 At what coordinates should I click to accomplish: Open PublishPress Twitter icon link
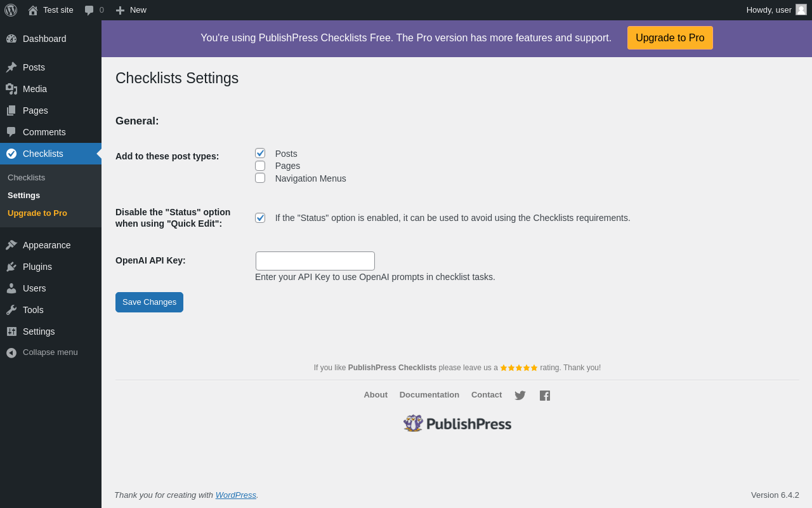point(520,396)
